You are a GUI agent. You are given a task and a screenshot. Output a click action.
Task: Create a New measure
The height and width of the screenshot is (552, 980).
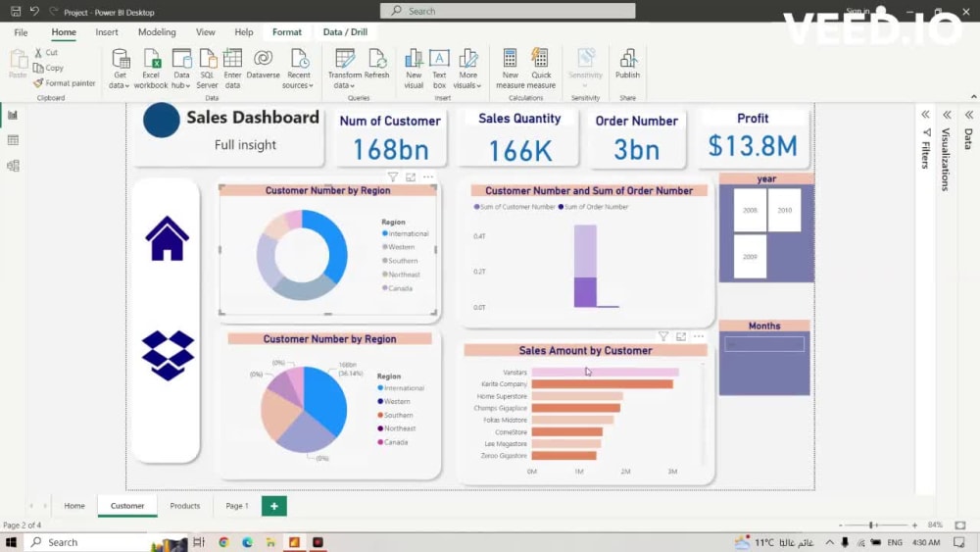point(510,69)
